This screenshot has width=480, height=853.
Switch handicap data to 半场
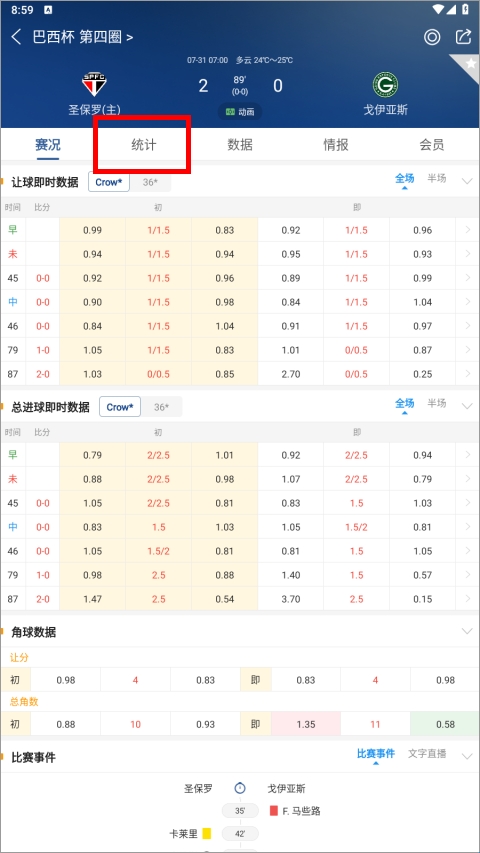coord(436,178)
